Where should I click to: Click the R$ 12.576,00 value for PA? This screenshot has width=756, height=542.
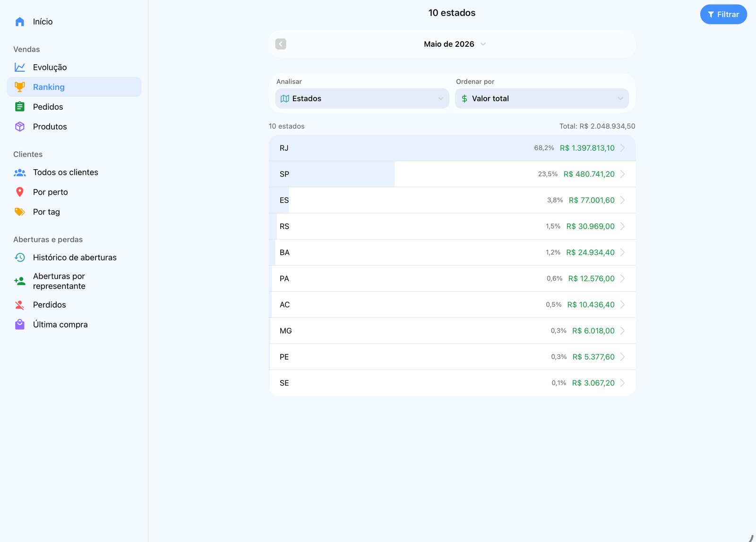point(591,278)
